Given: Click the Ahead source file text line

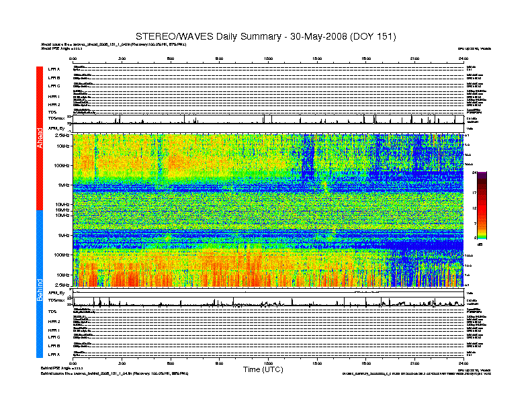Looking at the screenshot, I should (114, 44).
